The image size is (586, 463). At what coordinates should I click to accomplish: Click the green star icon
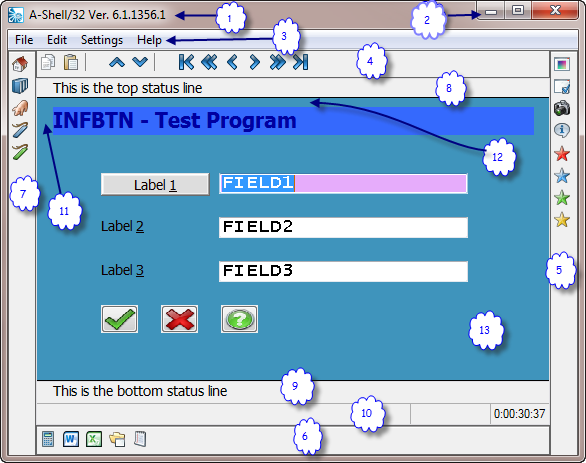(562, 198)
